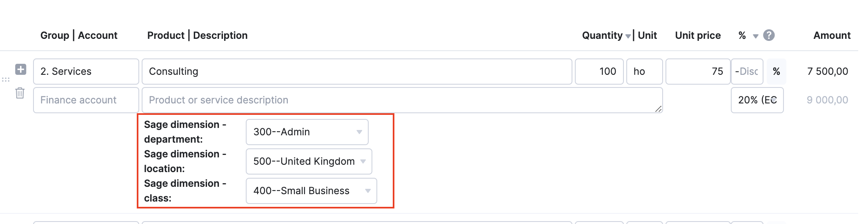
Task: Open the Sage dimension class dropdown
Action: [311, 191]
